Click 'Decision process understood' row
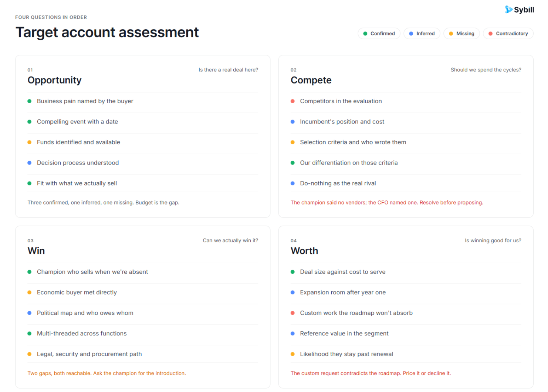 (143, 163)
